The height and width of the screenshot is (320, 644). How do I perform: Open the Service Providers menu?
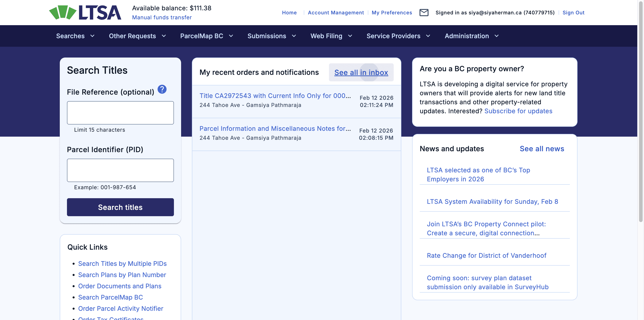(393, 36)
